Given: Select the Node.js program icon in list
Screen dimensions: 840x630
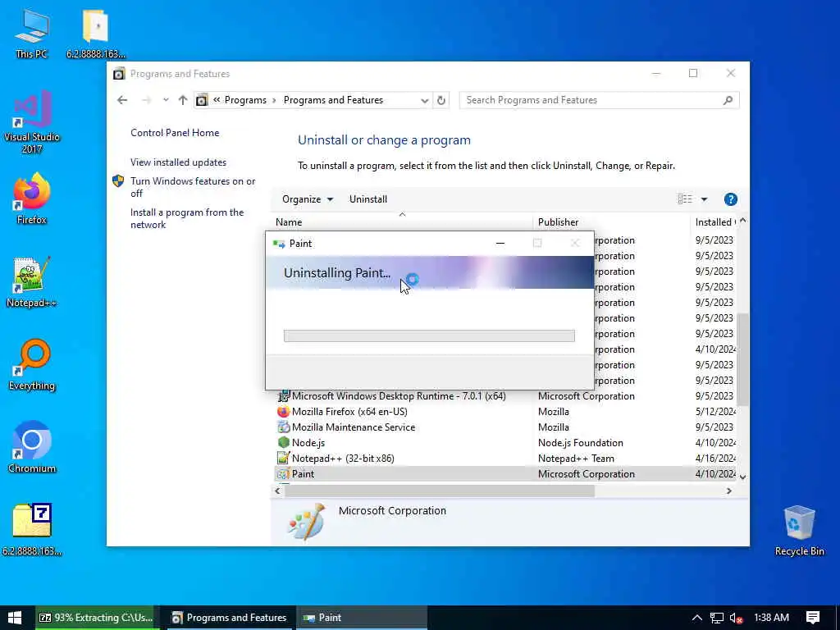Looking at the screenshot, I should (283, 442).
